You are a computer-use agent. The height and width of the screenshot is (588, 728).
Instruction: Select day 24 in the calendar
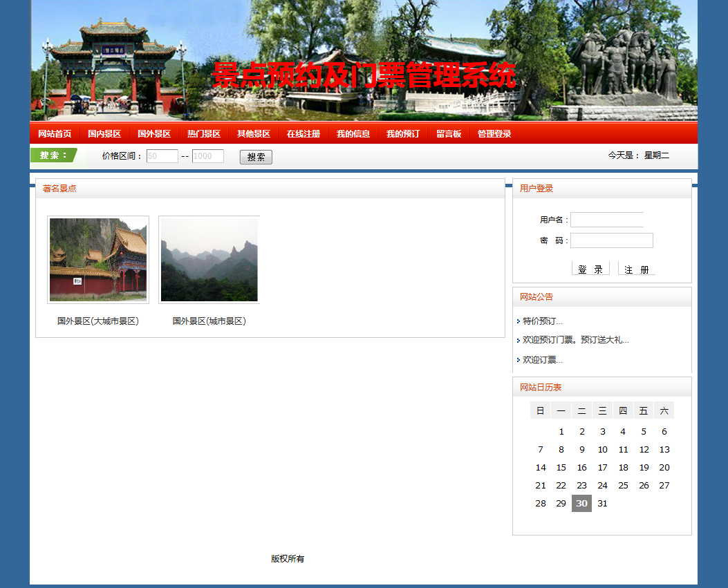click(602, 486)
